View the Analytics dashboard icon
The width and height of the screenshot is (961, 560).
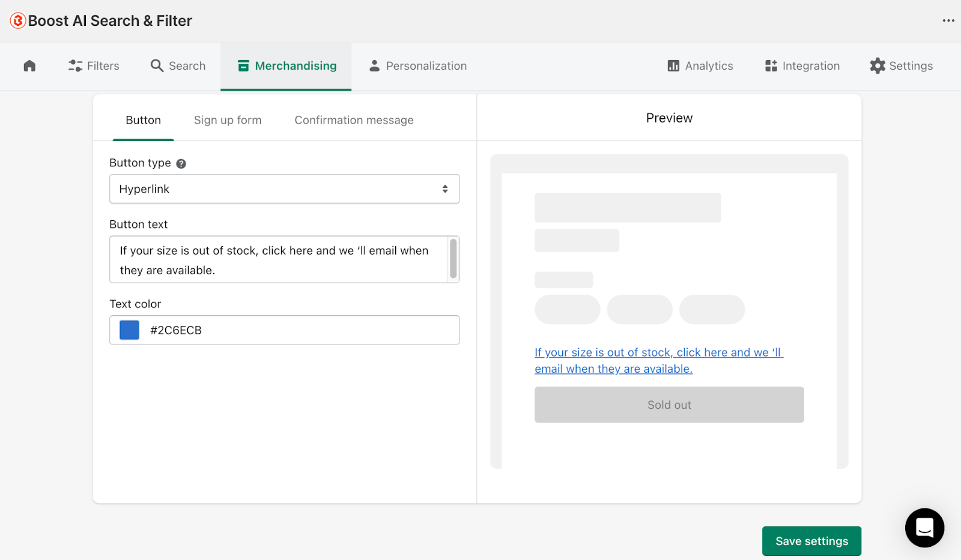(673, 66)
